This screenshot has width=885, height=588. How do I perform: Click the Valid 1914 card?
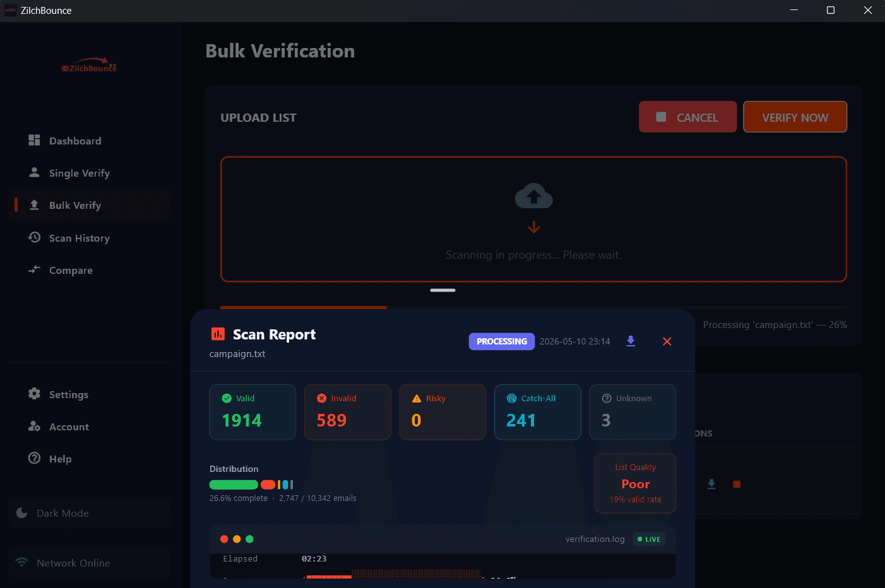[252, 412]
